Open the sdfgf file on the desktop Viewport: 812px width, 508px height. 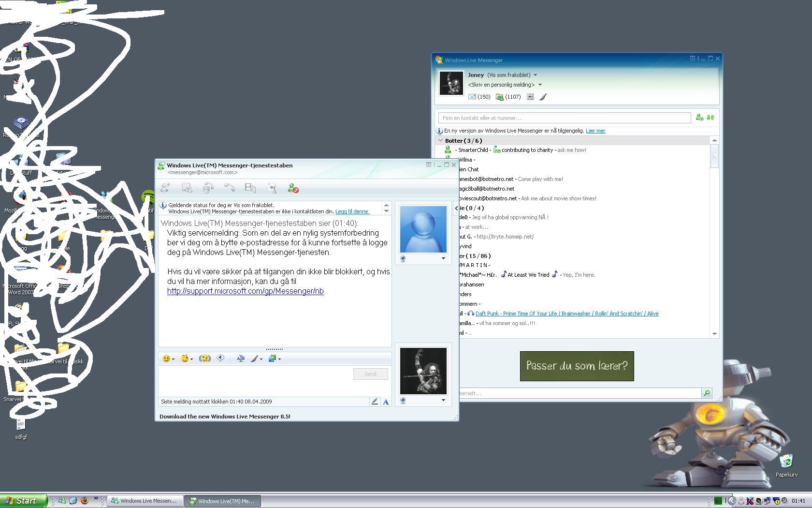click(x=21, y=428)
